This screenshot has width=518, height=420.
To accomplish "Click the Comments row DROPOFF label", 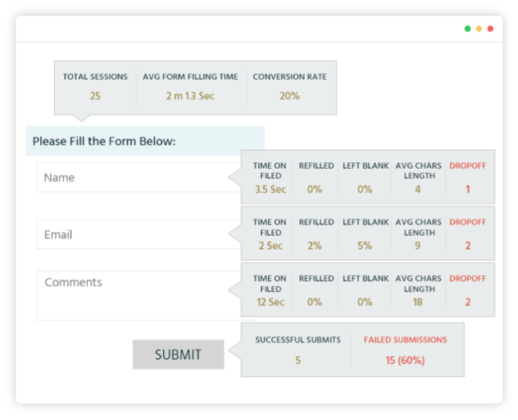I will point(467,278).
